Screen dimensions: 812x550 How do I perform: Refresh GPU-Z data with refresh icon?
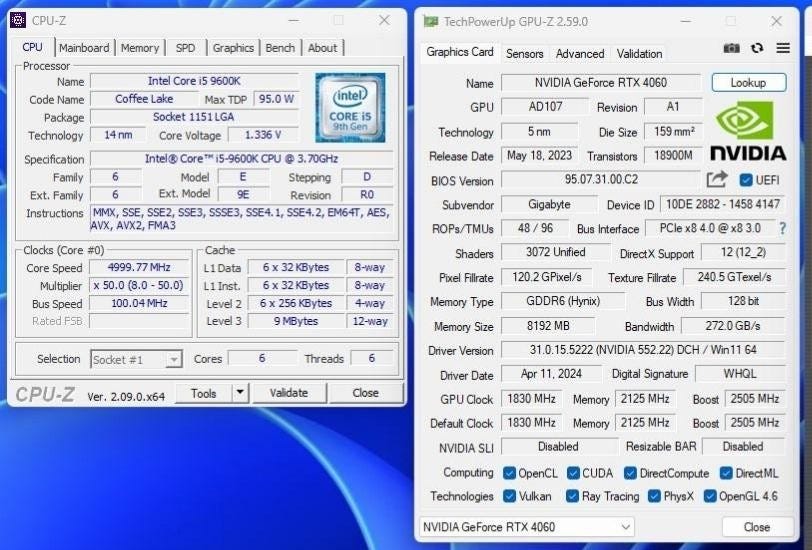757,48
